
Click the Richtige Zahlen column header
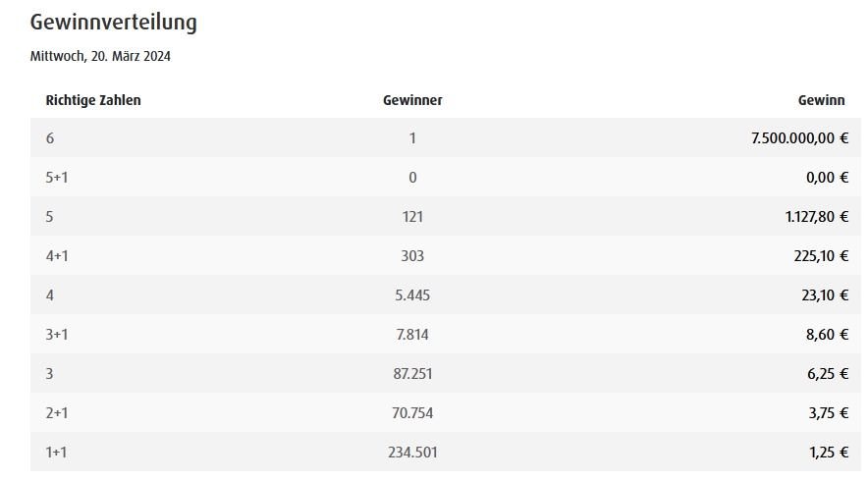pyautogui.click(x=93, y=100)
